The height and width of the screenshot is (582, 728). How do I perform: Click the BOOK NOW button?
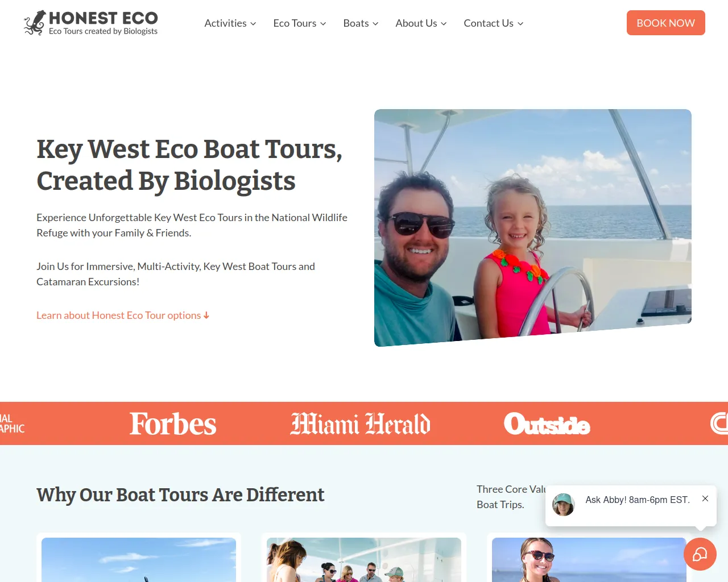(x=666, y=23)
